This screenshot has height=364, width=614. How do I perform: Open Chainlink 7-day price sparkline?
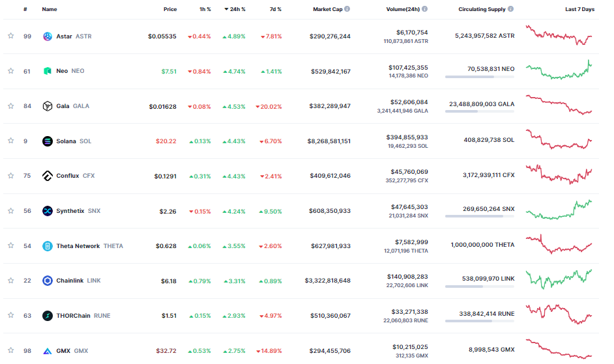559,279
